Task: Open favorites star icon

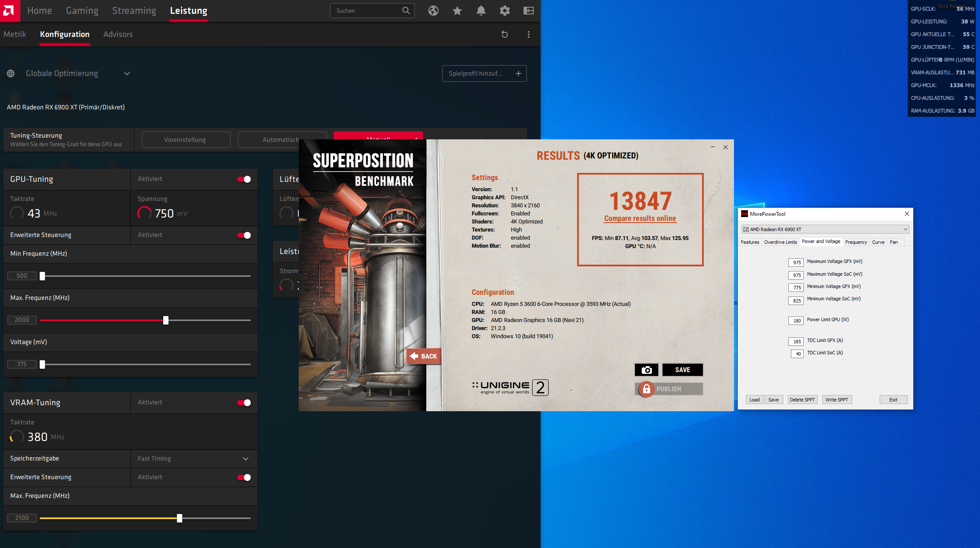Action: click(457, 11)
